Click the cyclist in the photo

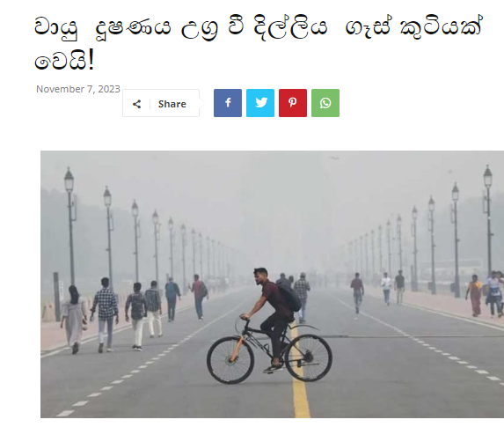coord(274,319)
